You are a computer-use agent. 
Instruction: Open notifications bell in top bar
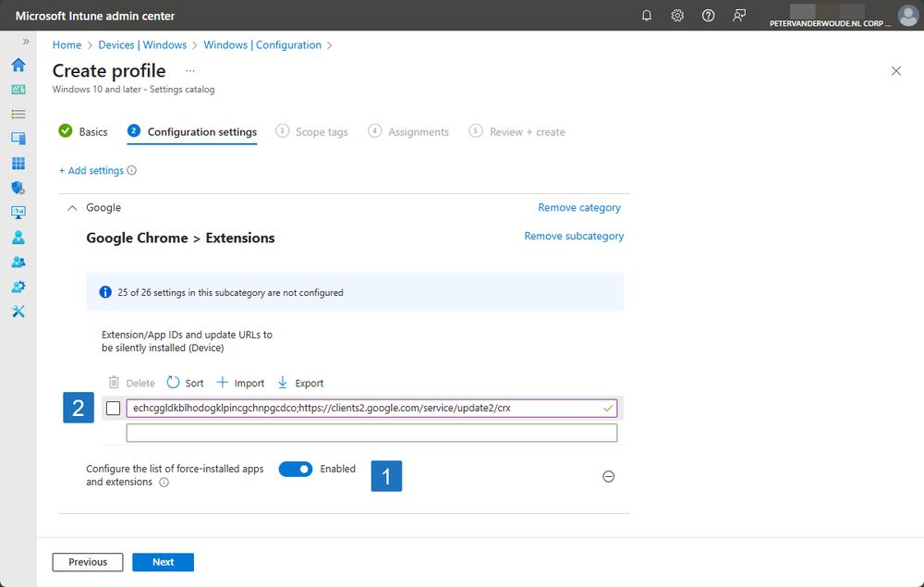click(647, 16)
